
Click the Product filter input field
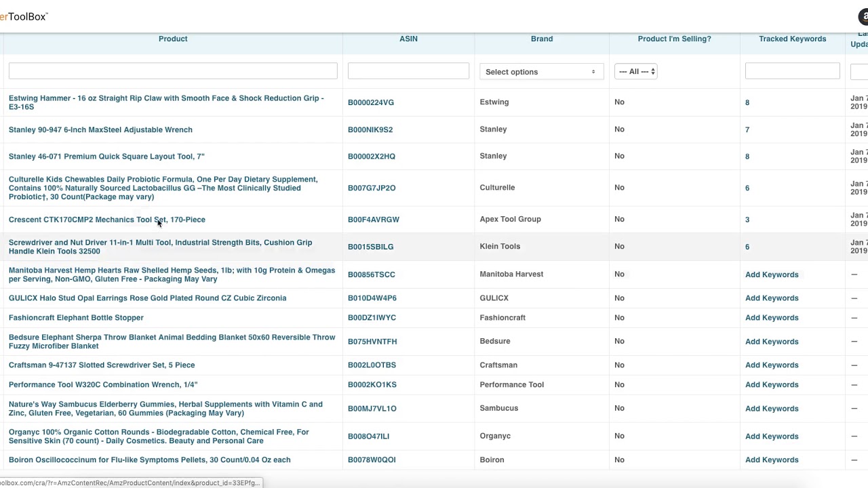pos(173,71)
